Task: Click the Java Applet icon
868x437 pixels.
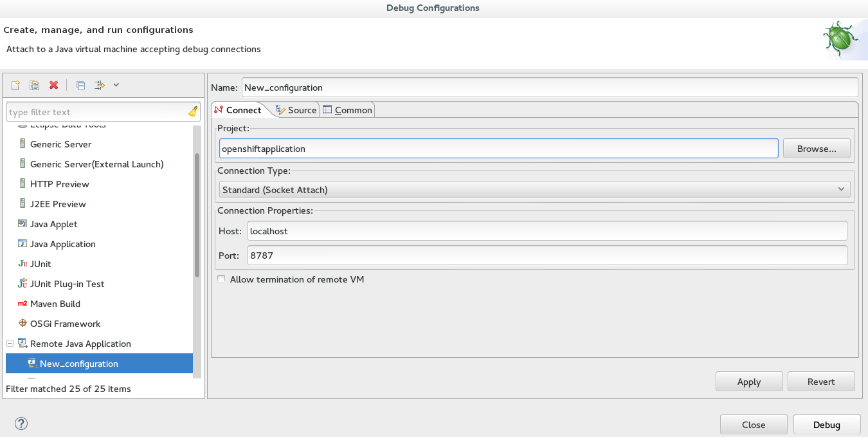Action: pyautogui.click(x=23, y=224)
